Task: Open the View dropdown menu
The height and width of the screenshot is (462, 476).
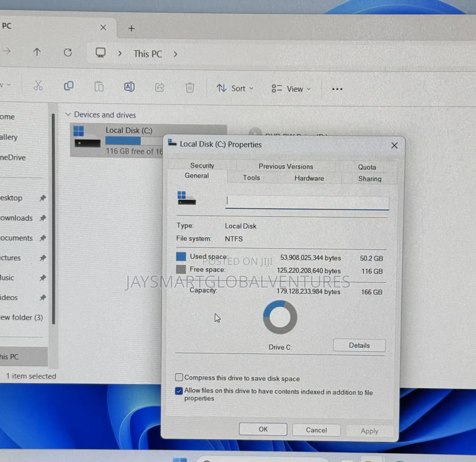Action: point(291,89)
